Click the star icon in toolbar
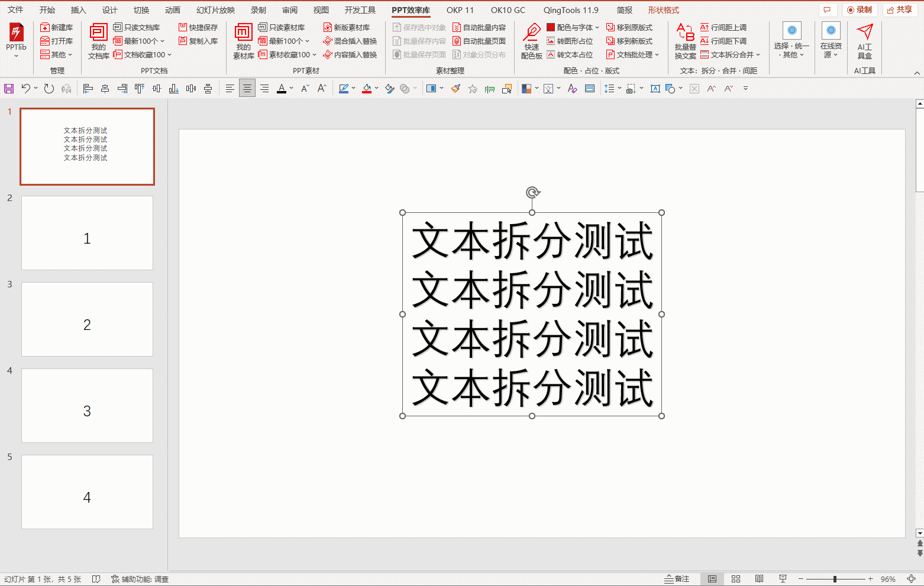924x586 pixels. [x=473, y=89]
